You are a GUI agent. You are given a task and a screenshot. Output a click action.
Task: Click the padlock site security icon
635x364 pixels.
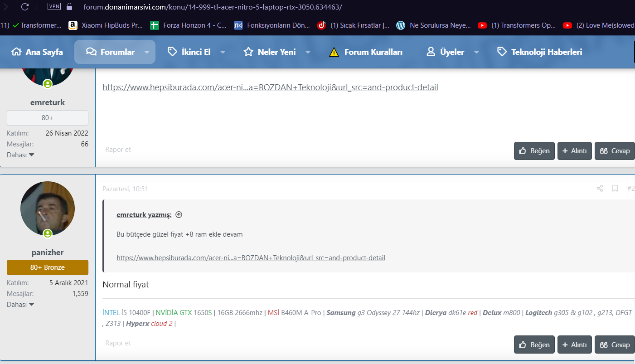pos(69,7)
